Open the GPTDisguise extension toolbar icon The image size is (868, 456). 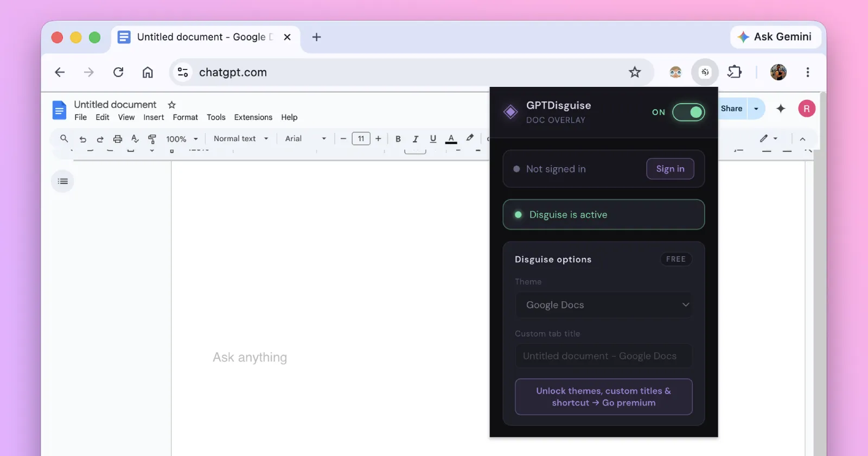point(705,72)
